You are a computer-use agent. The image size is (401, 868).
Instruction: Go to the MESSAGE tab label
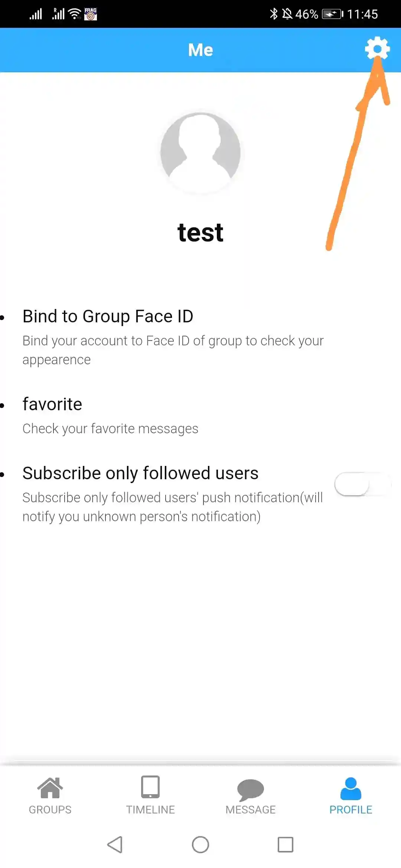point(251,810)
